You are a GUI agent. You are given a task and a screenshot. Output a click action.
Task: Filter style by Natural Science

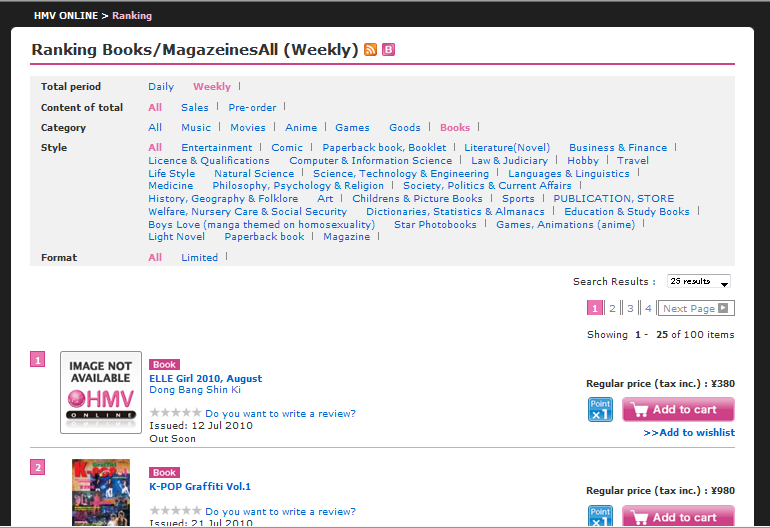click(254, 174)
